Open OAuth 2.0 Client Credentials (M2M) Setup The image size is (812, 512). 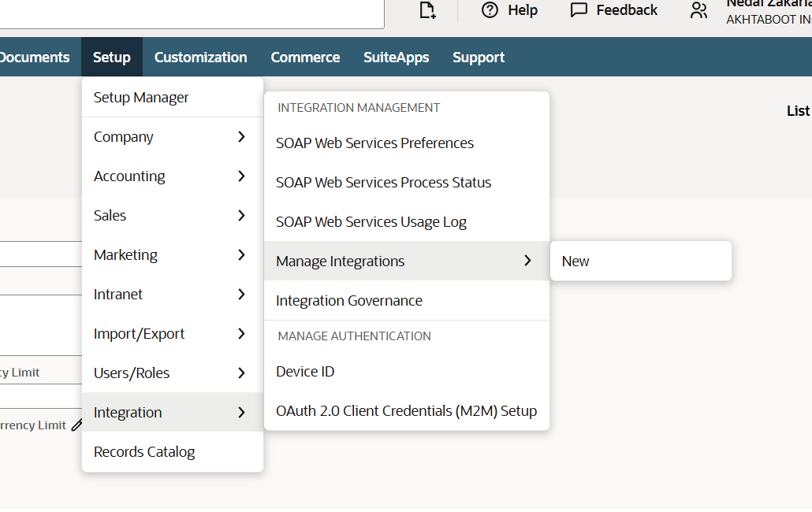(407, 410)
